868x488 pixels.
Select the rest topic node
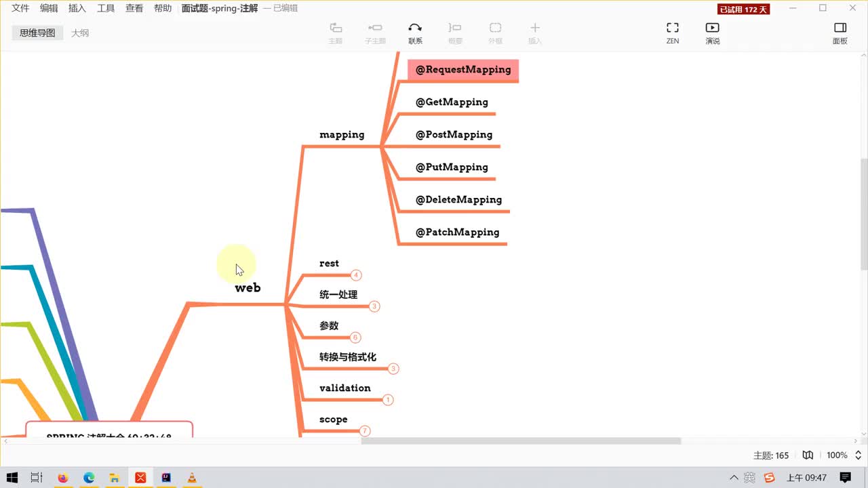point(329,264)
